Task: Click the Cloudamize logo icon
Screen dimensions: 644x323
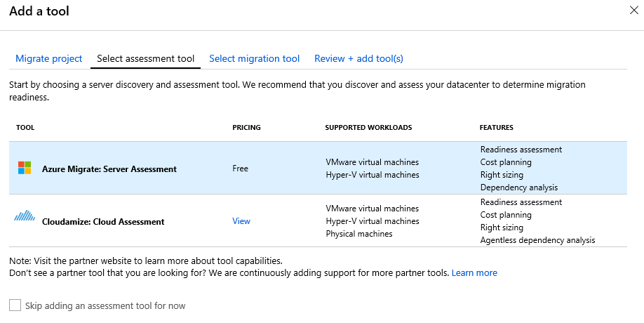Action: 25,217
